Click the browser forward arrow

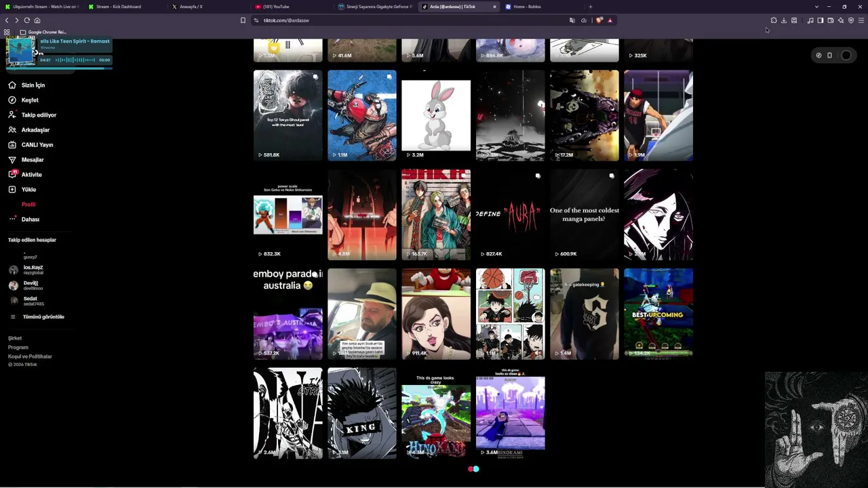click(17, 20)
